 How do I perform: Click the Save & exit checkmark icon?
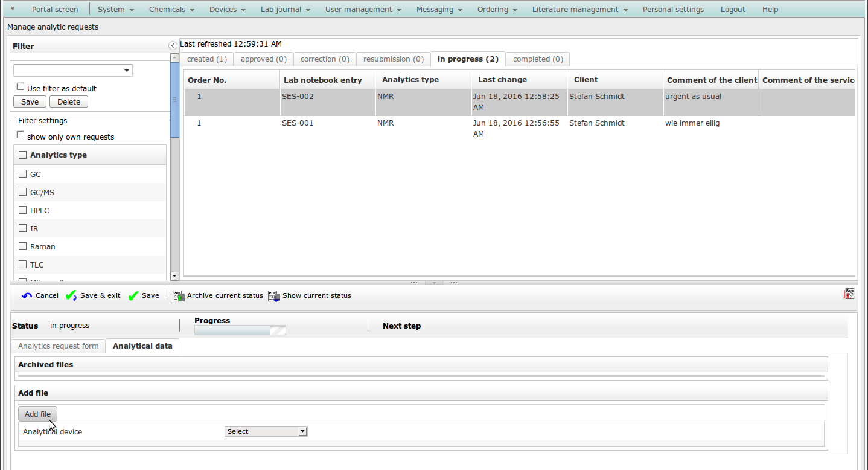tap(71, 296)
